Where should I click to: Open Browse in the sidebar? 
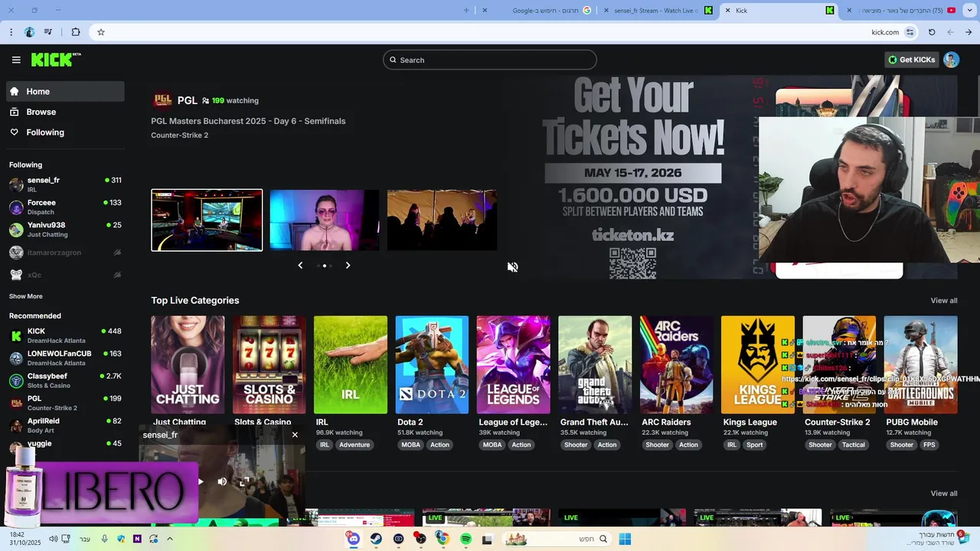coord(65,112)
